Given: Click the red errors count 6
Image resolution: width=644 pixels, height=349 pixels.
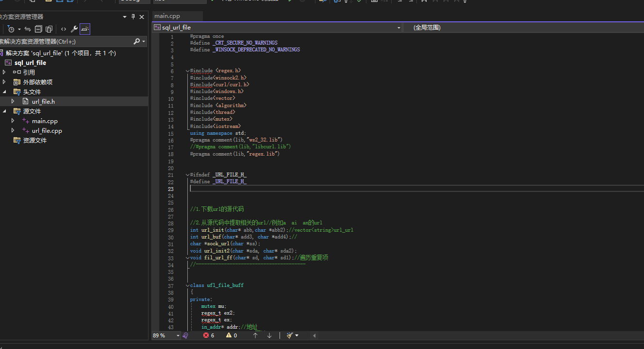Looking at the screenshot, I should click(x=209, y=335).
